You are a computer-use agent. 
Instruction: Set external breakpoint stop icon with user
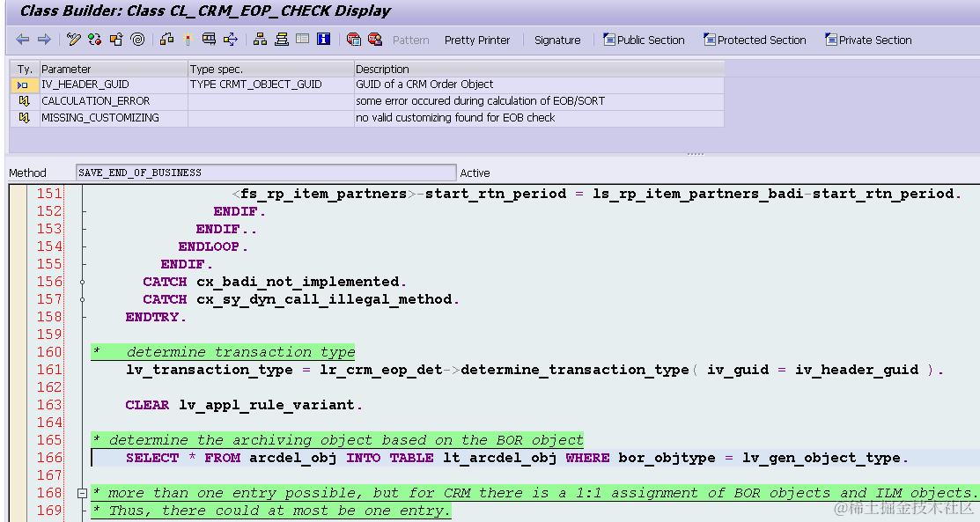point(375,40)
